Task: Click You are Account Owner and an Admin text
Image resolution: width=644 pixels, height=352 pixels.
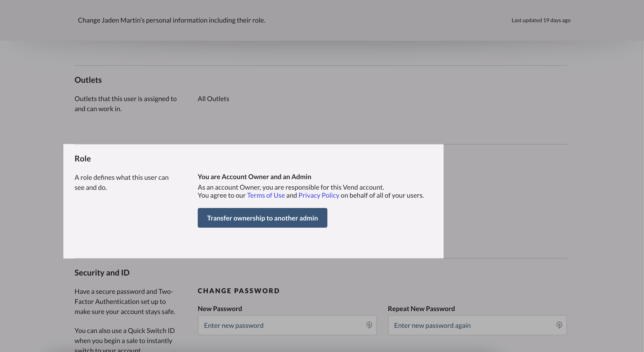Action: [x=254, y=177]
